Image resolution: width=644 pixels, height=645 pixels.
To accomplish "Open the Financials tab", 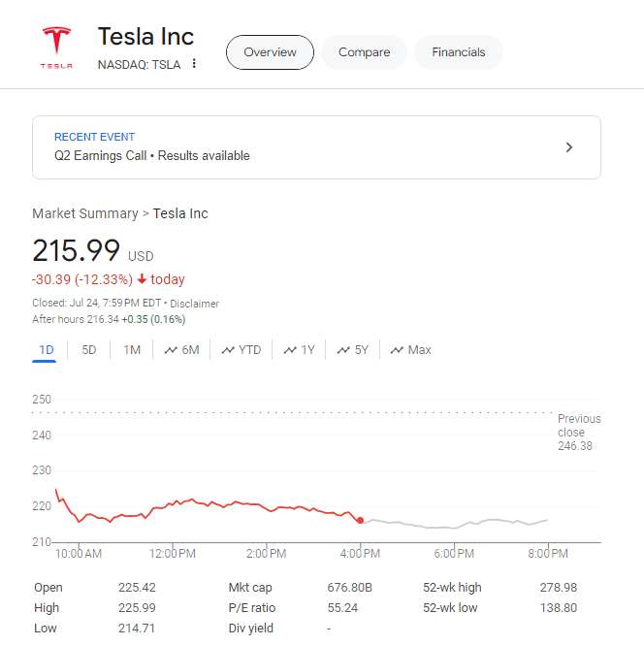I will (459, 52).
